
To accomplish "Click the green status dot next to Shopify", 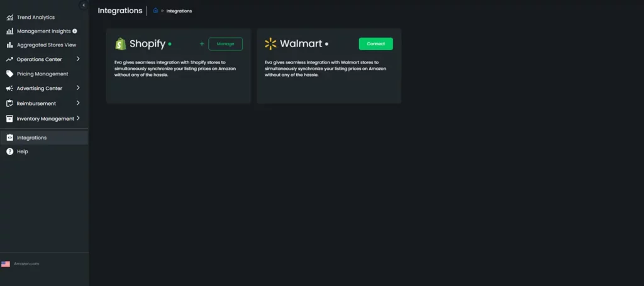I will pos(170,44).
